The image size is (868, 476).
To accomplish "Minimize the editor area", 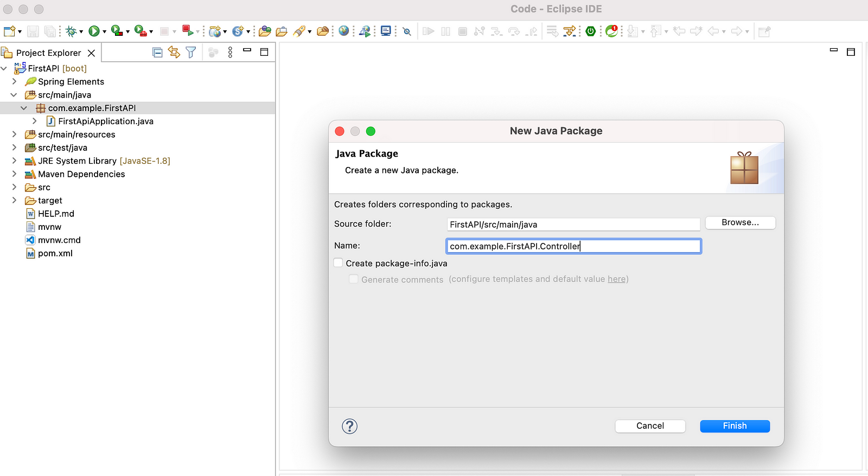I will 834,50.
